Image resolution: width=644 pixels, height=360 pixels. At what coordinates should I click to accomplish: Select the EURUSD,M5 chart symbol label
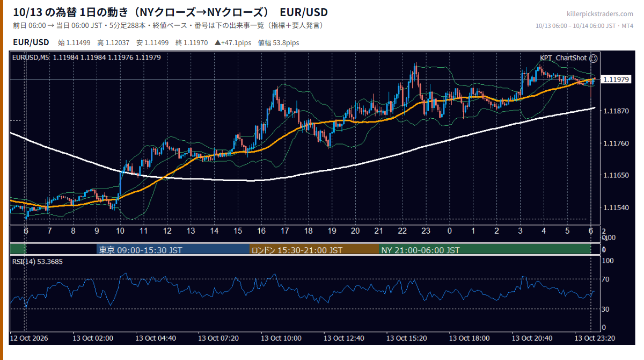pyautogui.click(x=30, y=57)
